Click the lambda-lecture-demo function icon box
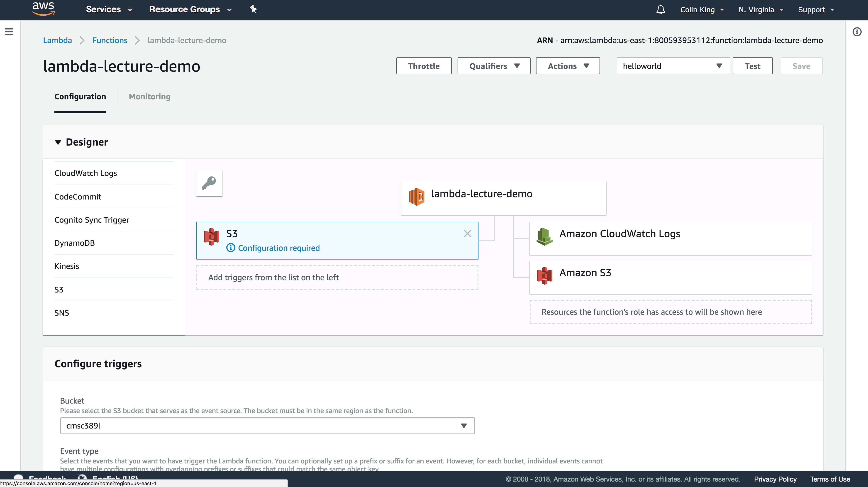Screen dimensions: 868x487 click(417, 197)
